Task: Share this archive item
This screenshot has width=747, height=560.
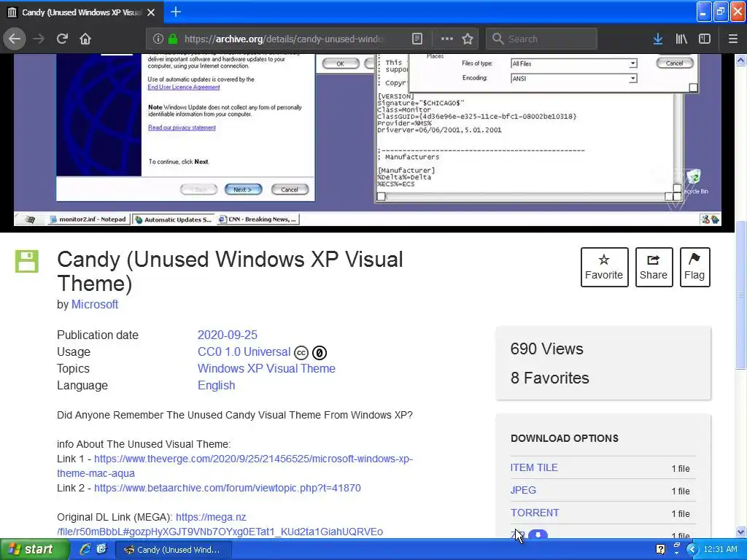Action: 654,267
